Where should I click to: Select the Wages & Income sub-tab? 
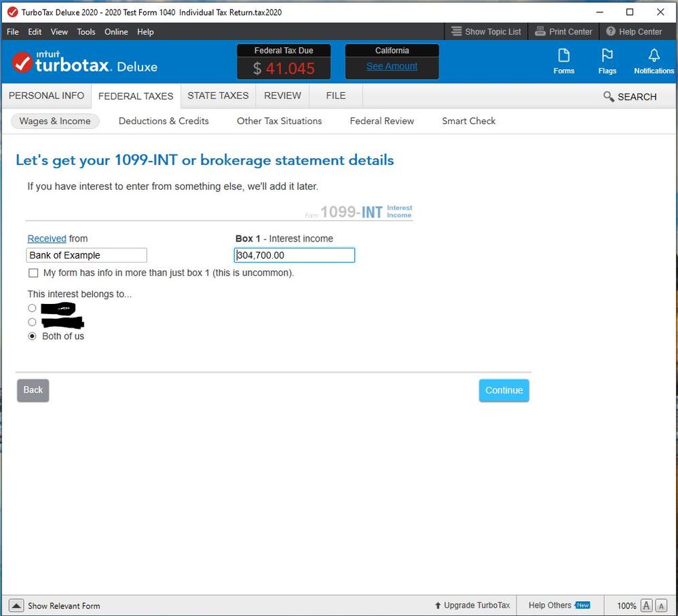[x=55, y=121]
